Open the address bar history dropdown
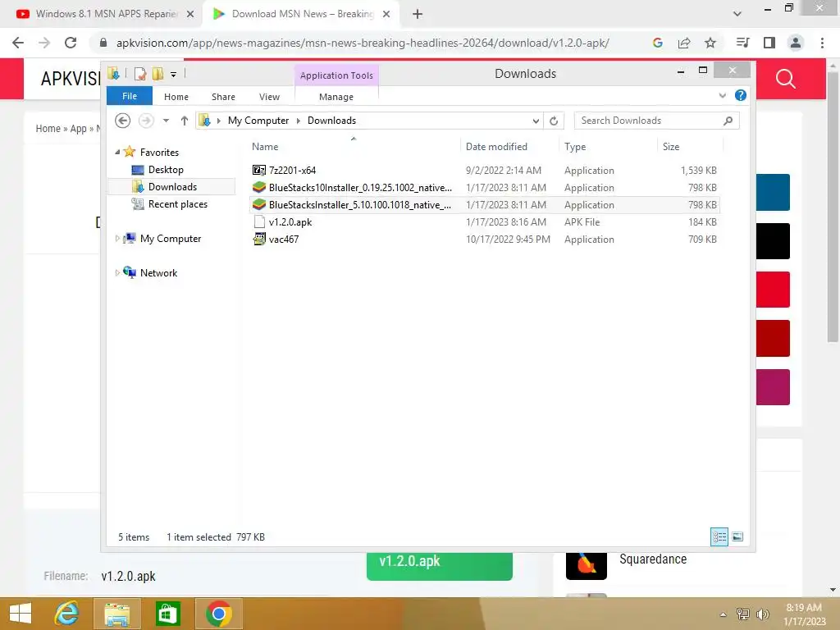Screen dimensions: 840x630 click(x=536, y=121)
